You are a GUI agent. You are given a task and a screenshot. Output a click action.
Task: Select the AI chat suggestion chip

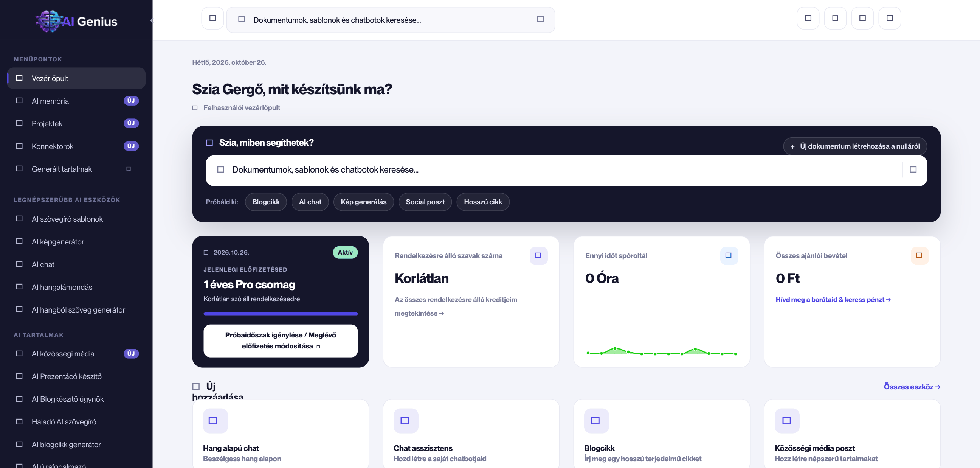[x=310, y=202]
